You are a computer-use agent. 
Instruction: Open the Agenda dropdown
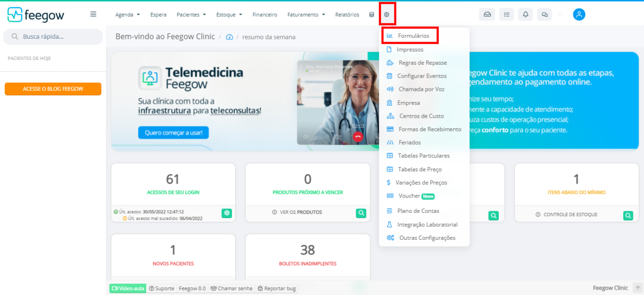127,14
